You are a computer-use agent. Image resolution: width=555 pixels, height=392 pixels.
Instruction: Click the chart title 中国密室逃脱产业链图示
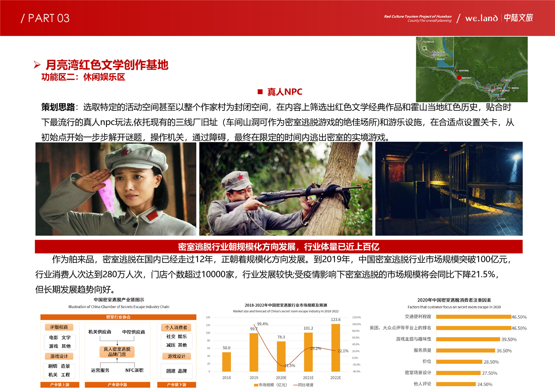pos(119,300)
